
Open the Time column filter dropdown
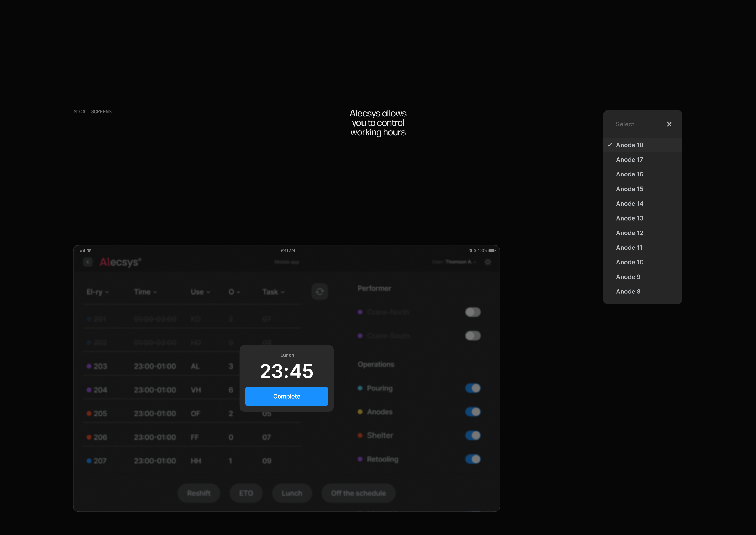145,292
